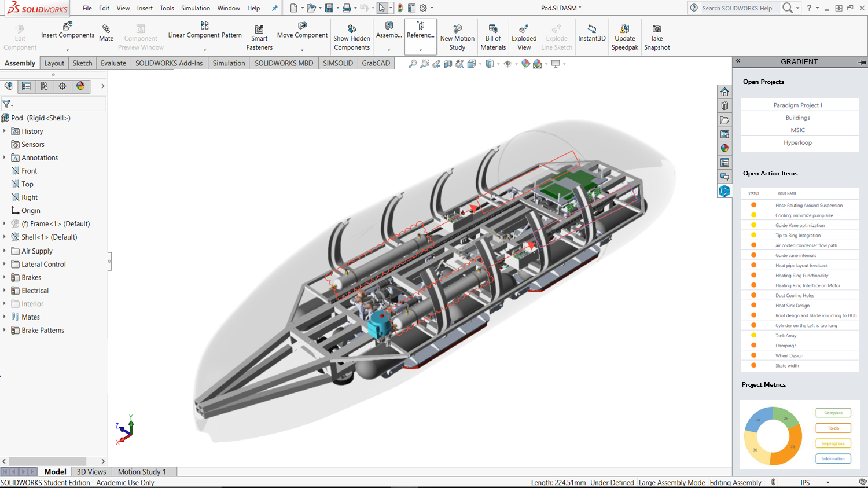Image resolution: width=868 pixels, height=488 pixels.
Task: Select the Move Component tool
Action: 302,31
